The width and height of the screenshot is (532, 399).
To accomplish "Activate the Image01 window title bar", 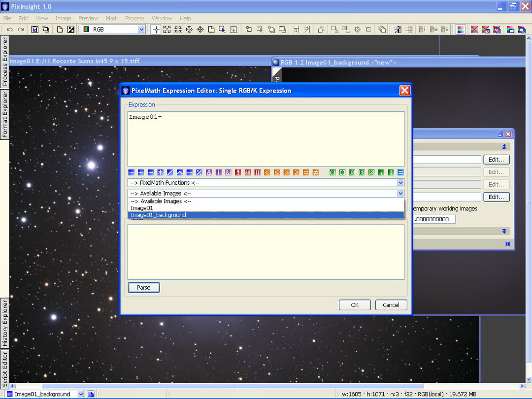I will point(139,61).
